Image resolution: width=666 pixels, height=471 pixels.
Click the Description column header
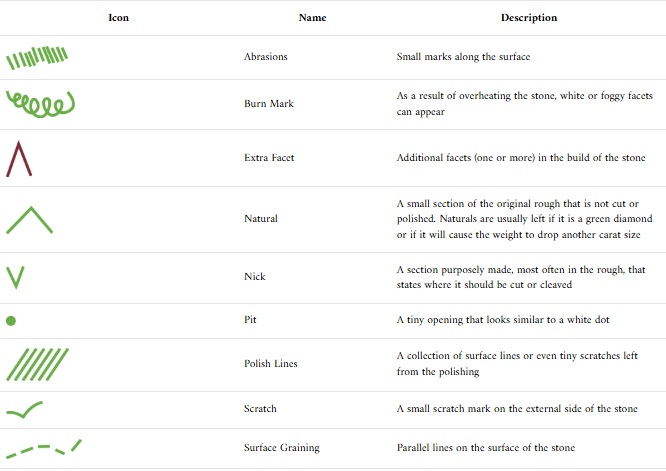pyautogui.click(x=529, y=18)
